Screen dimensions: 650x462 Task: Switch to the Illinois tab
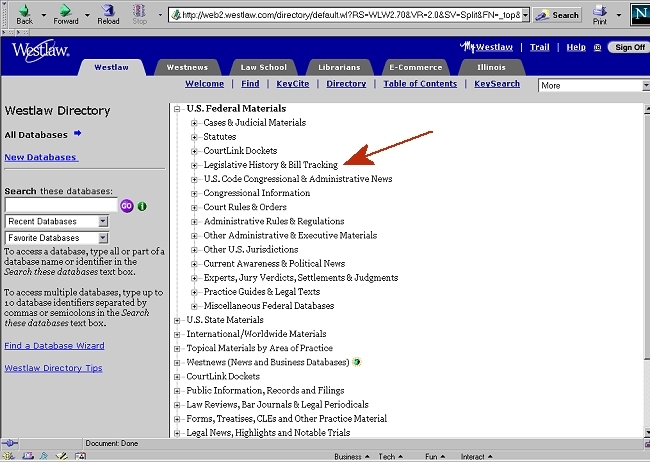coord(491,67)
